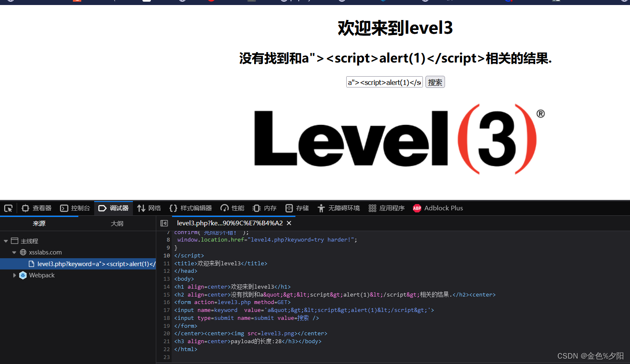
Task: Click the keyword search input field
Action: (x=385, y=82)
